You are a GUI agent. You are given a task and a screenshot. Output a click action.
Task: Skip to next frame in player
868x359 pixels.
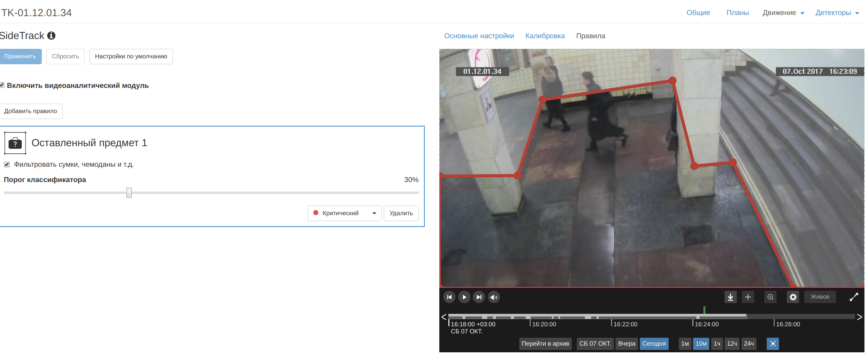[x=479, y=297]
